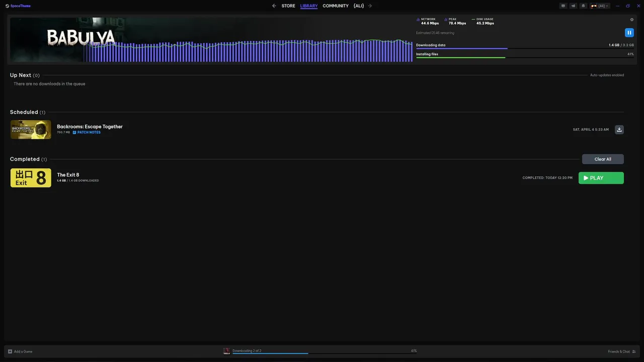Click Backrooms: Escape Together title
Screen dimensions: 644x362
pos(90,127)
